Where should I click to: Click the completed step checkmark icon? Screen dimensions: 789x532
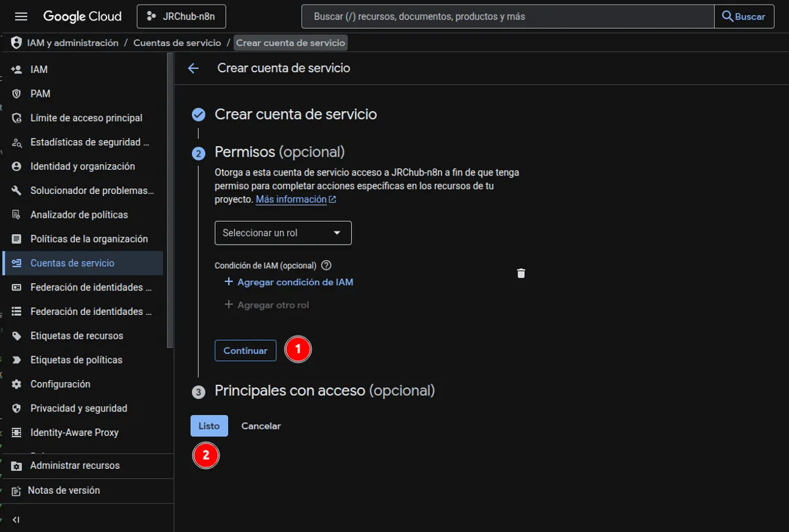[x=199, y=115]
